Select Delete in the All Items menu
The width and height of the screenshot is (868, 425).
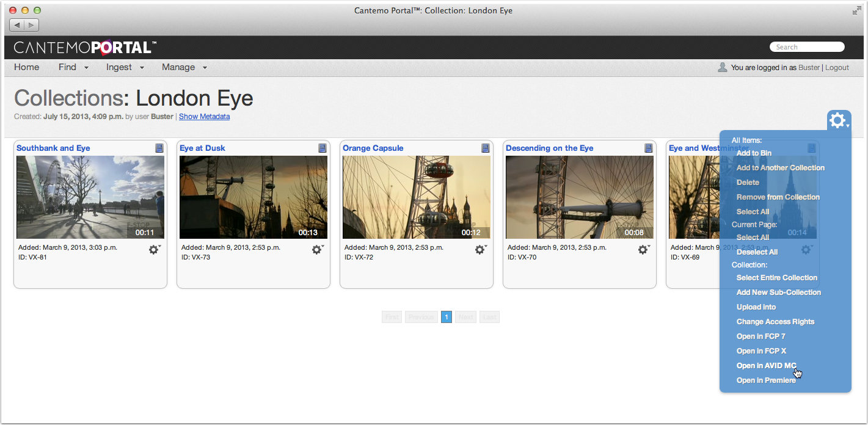(748, 183)
